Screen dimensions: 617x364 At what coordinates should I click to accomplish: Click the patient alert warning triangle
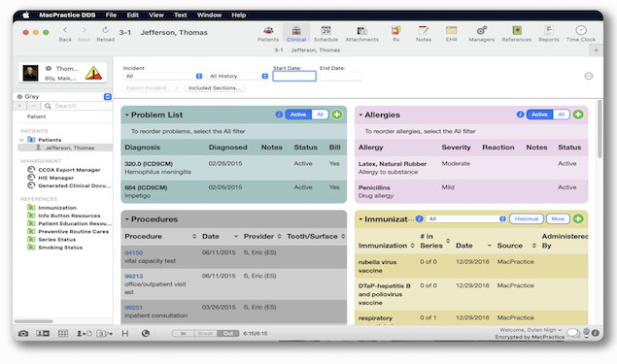tap(93, 73)
